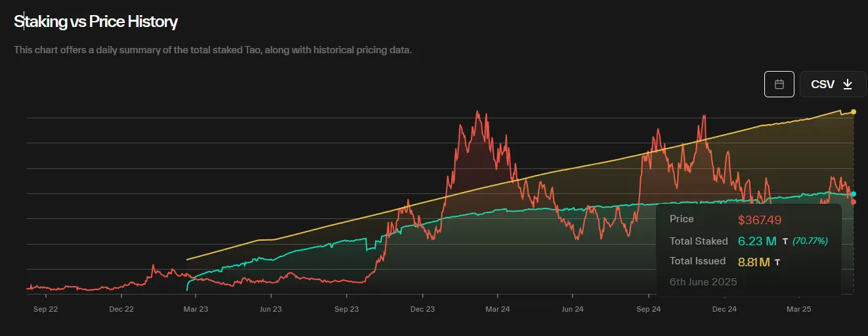Viewport: 868px width, 336px height.
Task: Click the chart description text
Action: 213,50
